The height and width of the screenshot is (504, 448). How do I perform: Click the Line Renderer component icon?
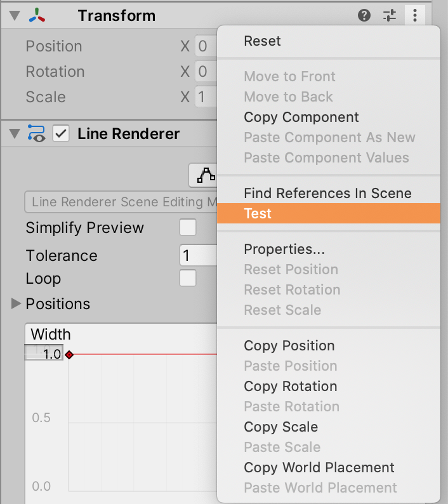pos(36,133)
